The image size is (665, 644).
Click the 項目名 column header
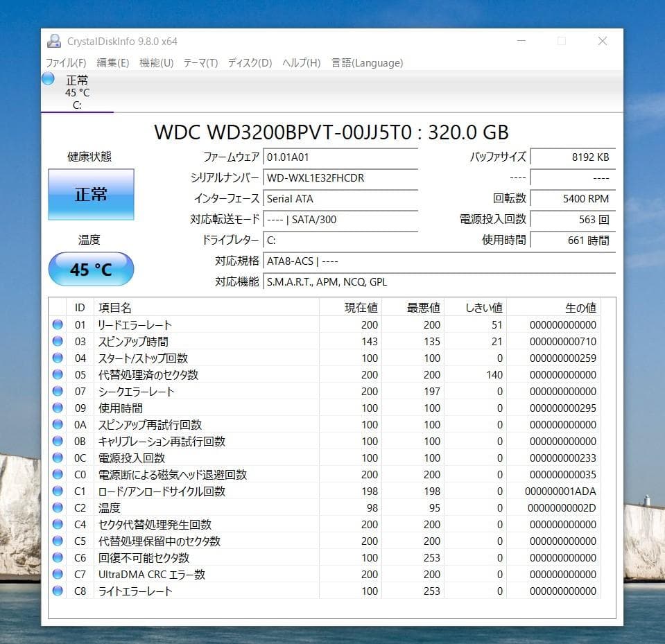pos(206,307)
